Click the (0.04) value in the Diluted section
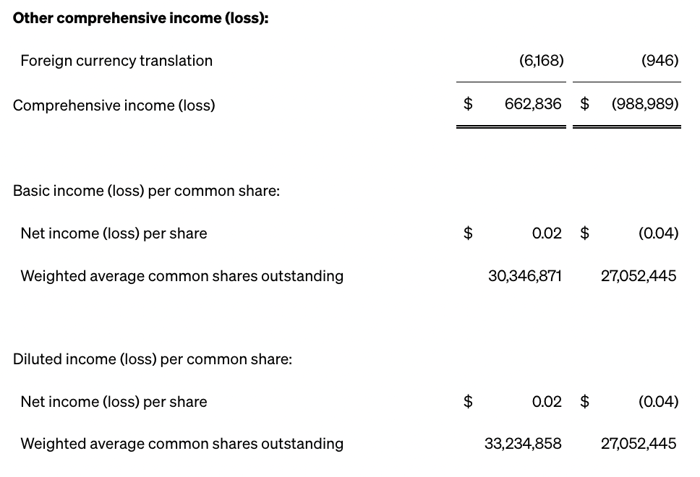The width and height of the screenshot is (700, 477). [x=658, y=402]
